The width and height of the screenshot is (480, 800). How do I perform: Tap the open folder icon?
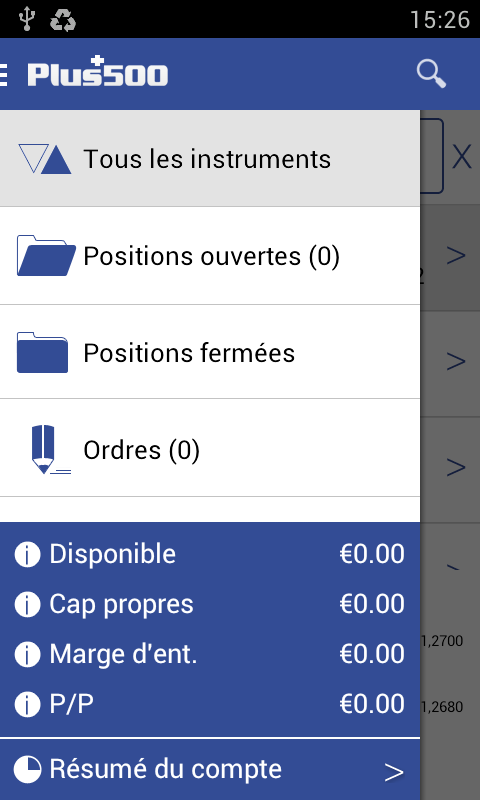[x=46, y=255]
